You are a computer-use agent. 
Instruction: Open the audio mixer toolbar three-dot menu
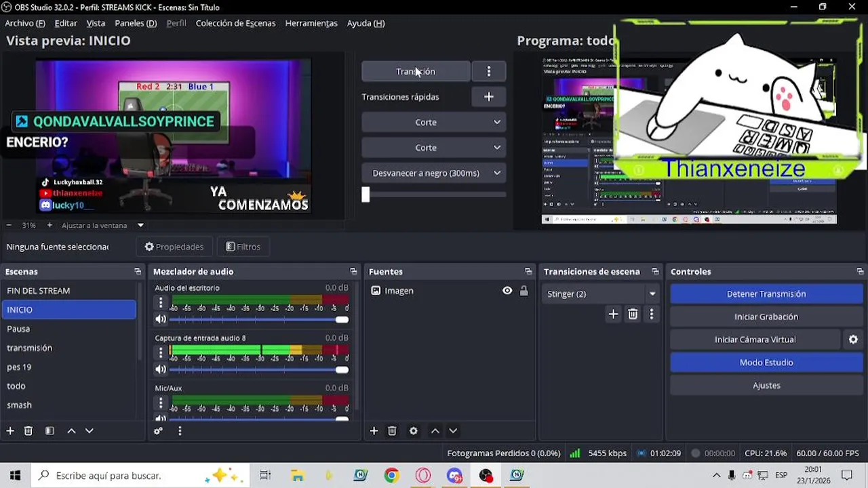point(180,431)
